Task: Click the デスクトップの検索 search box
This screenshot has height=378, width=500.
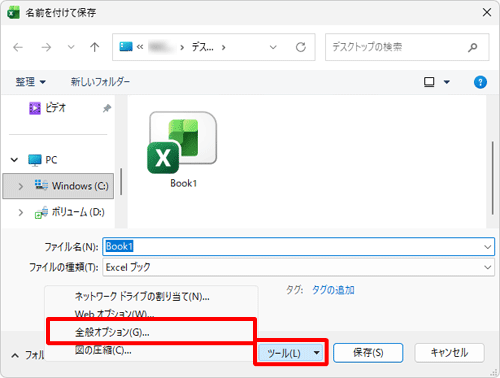Action: click(x=407, y=47)
